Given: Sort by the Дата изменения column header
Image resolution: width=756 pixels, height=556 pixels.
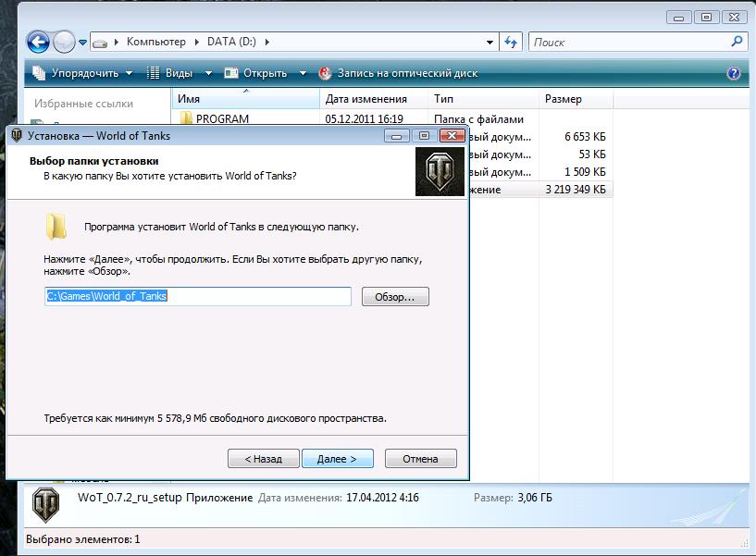Looking at the screenshot, I should pyautogui.click(x=374, y=99).
